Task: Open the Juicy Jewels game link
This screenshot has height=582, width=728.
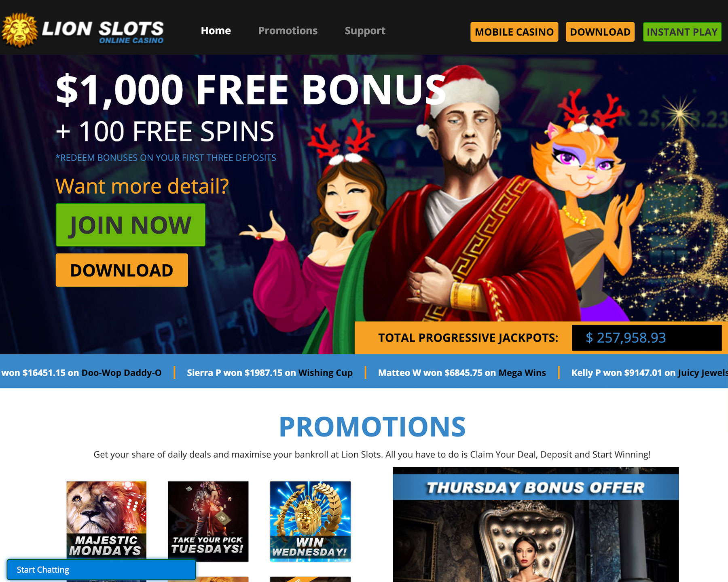Action: click(703, 373)
